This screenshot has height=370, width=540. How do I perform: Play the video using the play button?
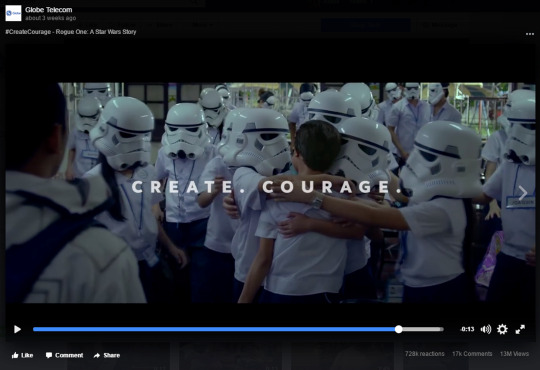[17, 329]
